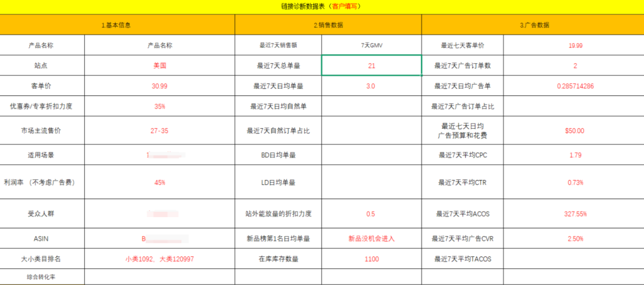Select the 7天GMV cell
The width and height of the screenshot is (644, 285).
[371, 45]
